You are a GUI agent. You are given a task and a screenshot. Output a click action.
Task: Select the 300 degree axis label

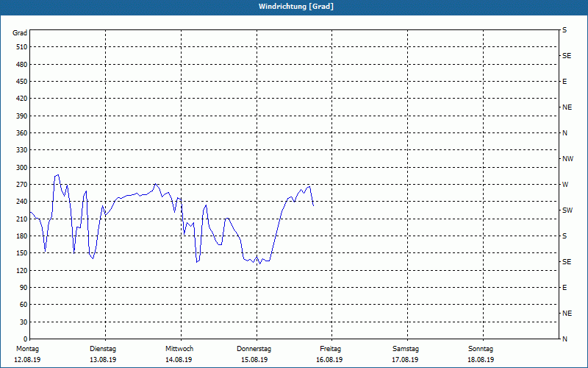(21, 167)
